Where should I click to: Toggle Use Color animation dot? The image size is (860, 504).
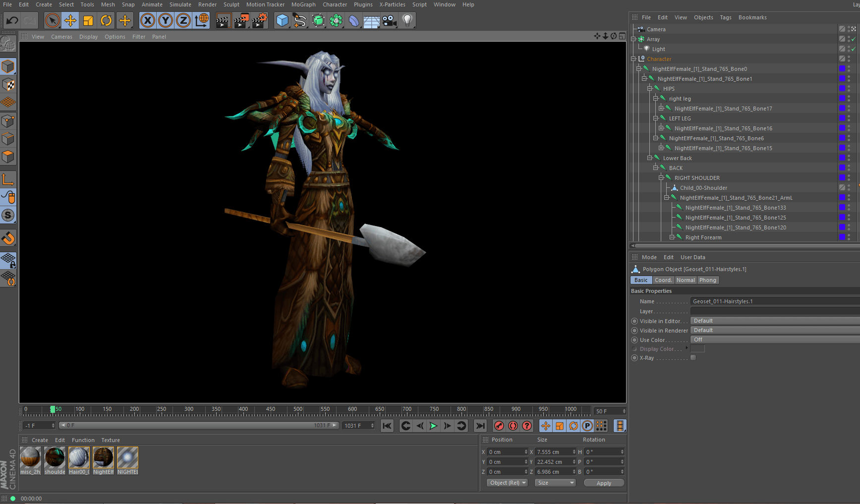[634, 340]
